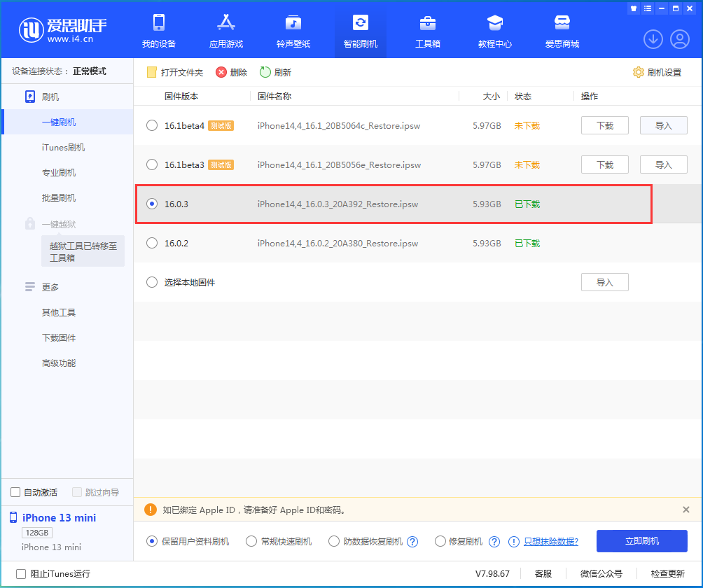This screenshot has height=588, width=703.
Task: Click Open Folder (打开文件夹) toolbar item
Action: tap(175, 72)
